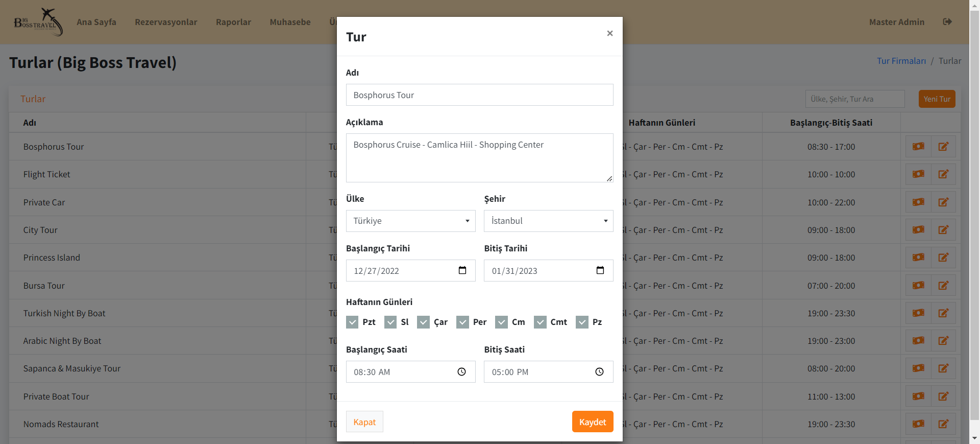Uncheck the Sl weekday checkbox
Image resolution: width=980 pixels, height=444 pixels.
pos(390,322)
